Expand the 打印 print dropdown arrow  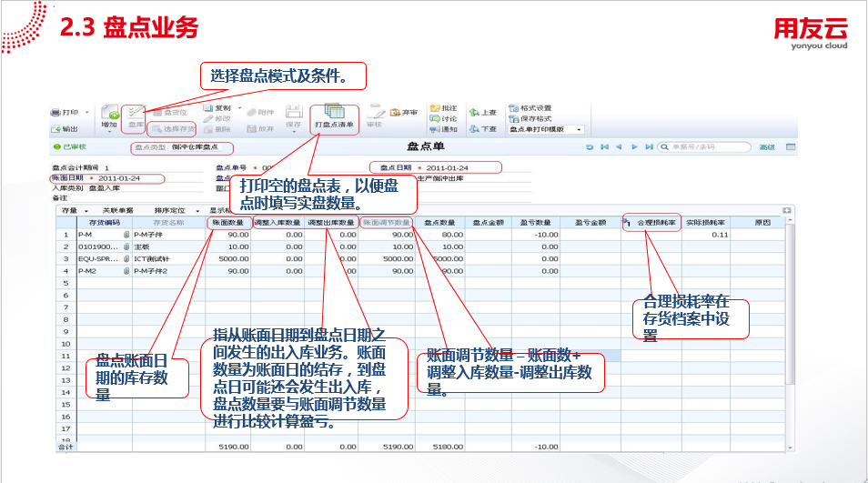[x=87, y=112]
